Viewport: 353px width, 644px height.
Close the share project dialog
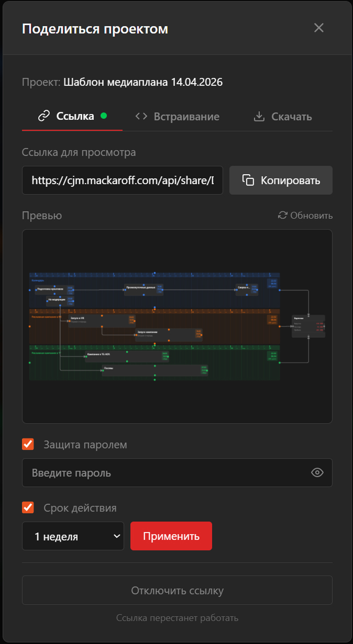coord(318,28)
